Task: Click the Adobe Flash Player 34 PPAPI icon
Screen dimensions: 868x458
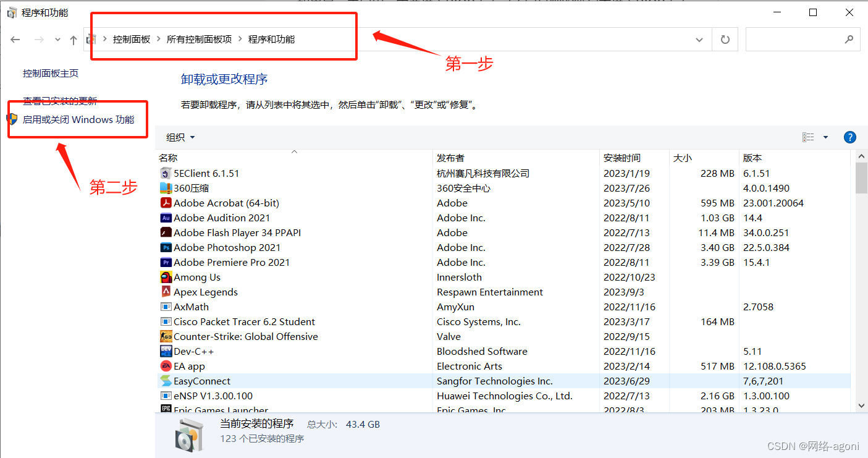Action: point(166,232)
